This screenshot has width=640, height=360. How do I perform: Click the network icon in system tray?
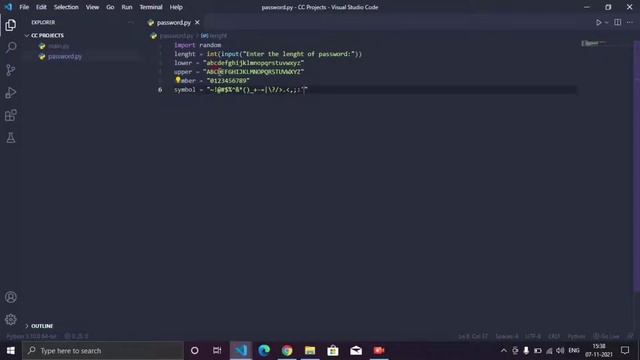[x=549, y=351]
